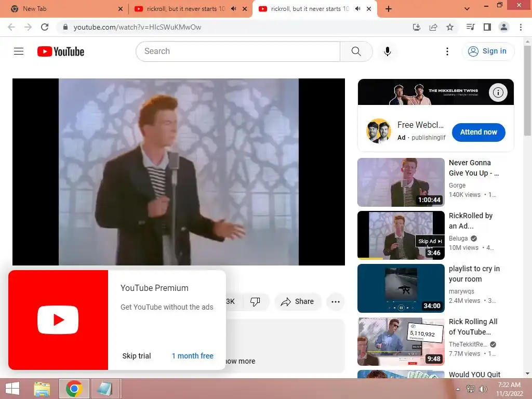Screen dimensions: 532x399
Task: Open the Gorge channel name
Action: point(457,185)
